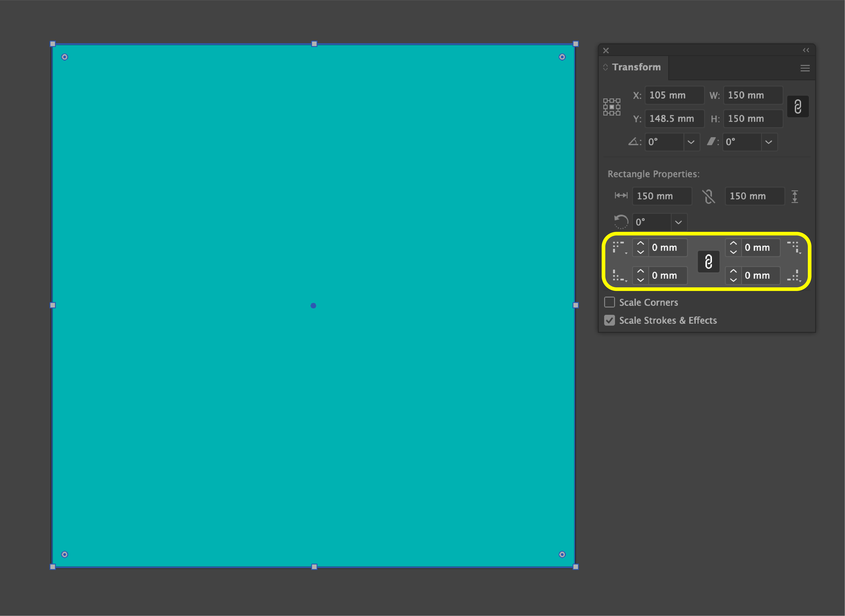The width and height of the screenshot is (845, 616).
Task: Click the bottom-right corner type icon
Action: tap(793, 276)
